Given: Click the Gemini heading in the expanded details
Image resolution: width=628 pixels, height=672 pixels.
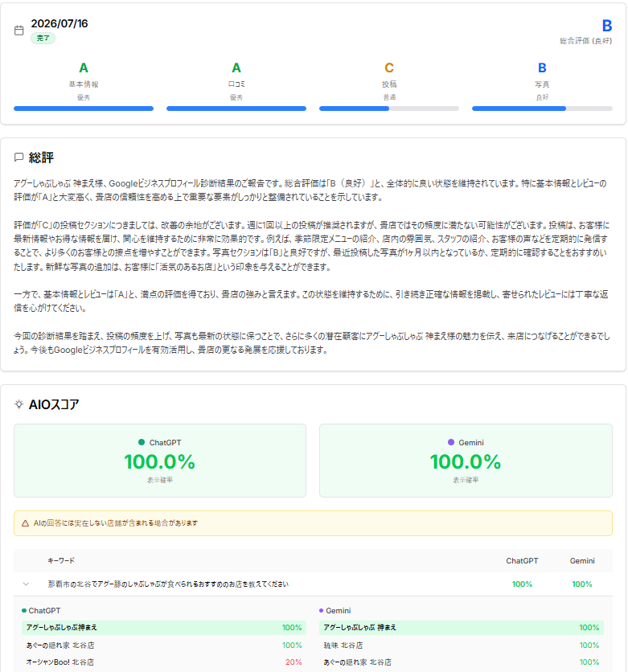Looking at the screenshot, I should tap(338, 610).
